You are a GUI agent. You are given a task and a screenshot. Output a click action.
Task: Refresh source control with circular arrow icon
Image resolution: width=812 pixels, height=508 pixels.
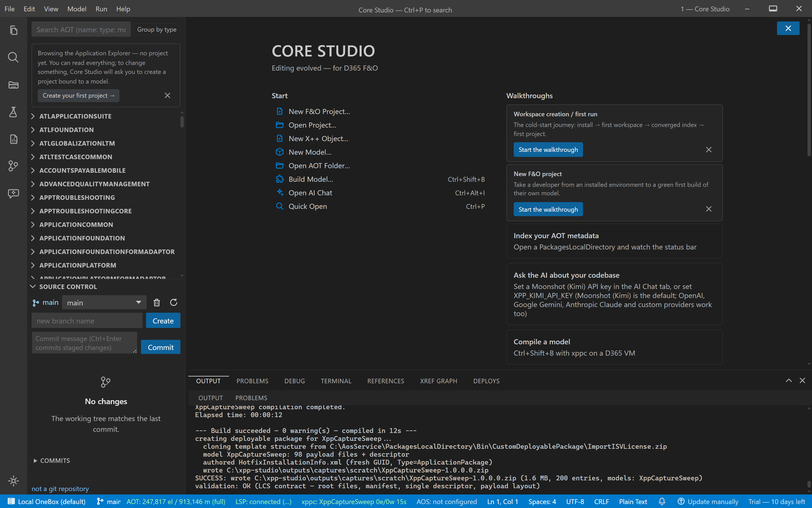173,302
